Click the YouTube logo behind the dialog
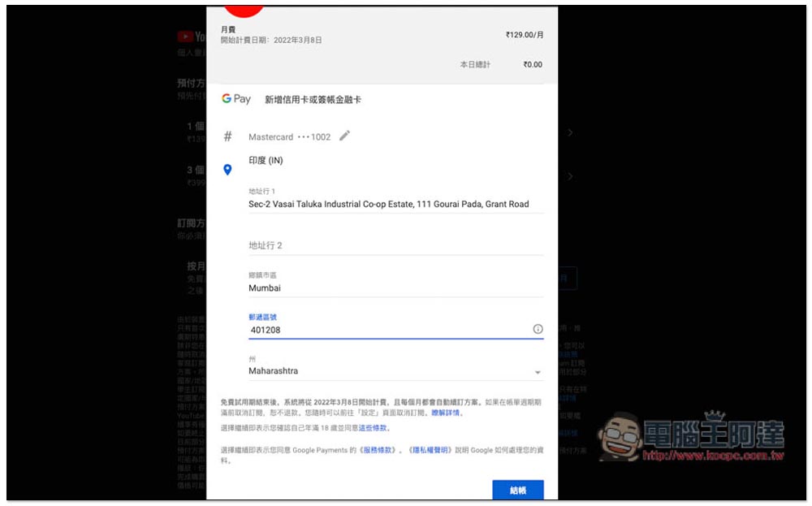This screenshot has height=506, width=812. (192, 37)
